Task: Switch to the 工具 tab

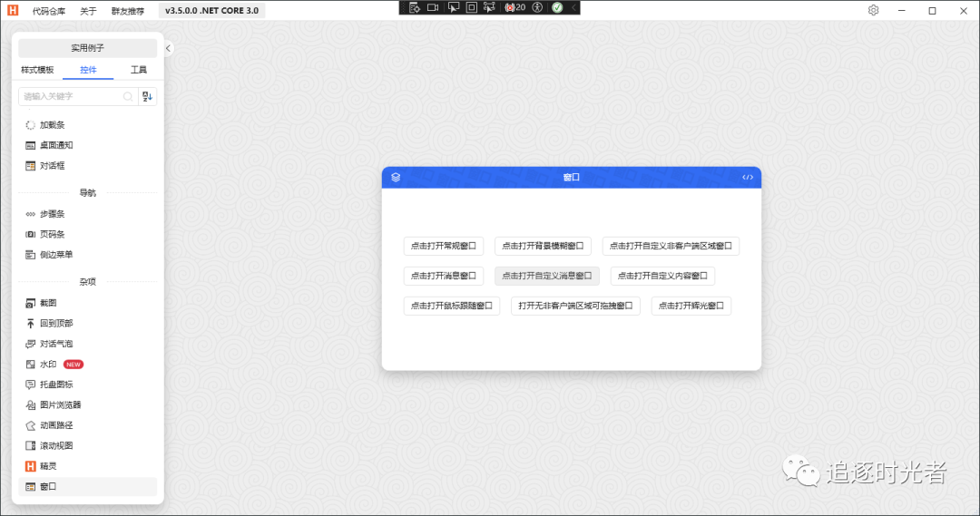Action: point(139,70)
